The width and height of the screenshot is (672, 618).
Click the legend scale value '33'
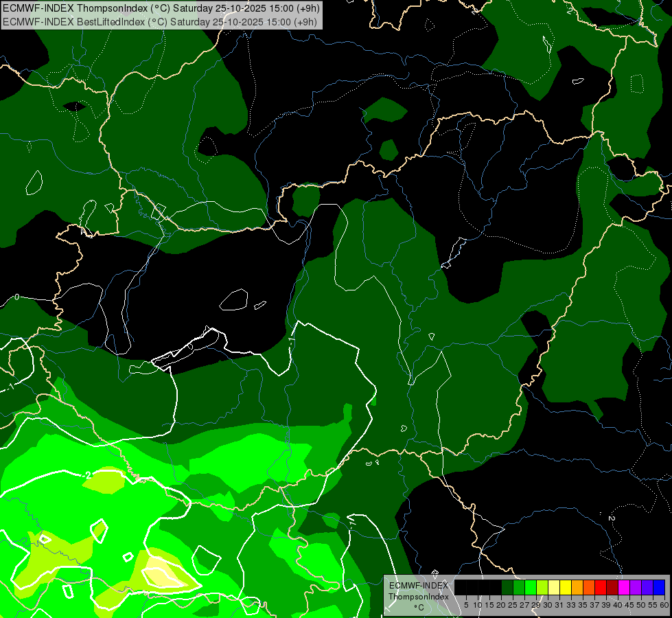tap(571, 605)
